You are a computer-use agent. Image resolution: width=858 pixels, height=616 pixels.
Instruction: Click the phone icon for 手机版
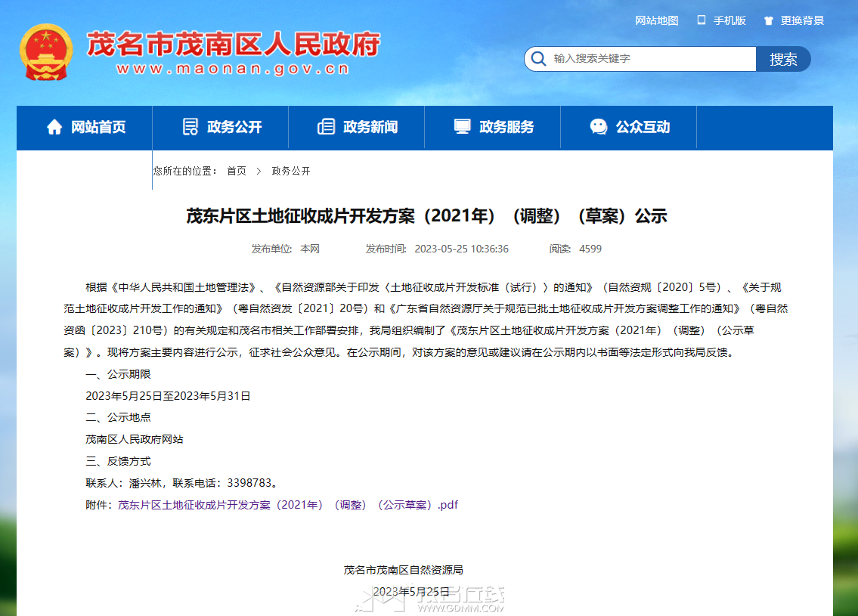701,20
